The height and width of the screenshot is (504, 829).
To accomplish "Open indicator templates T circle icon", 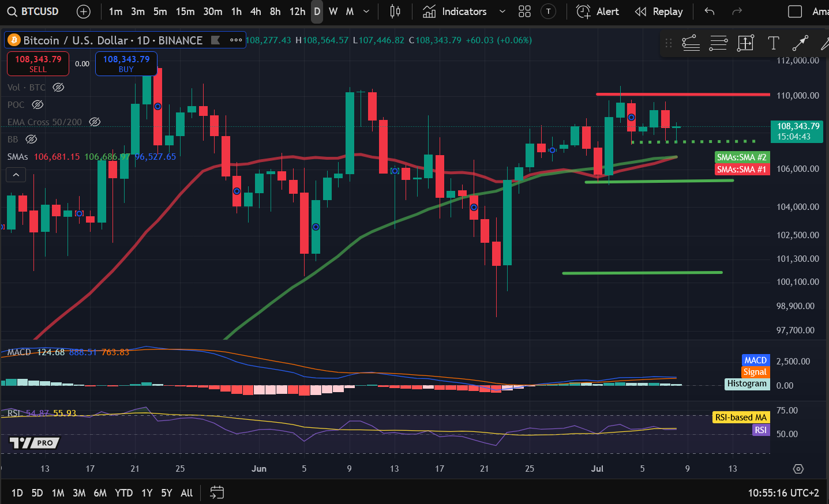I will tap(549, 12).
